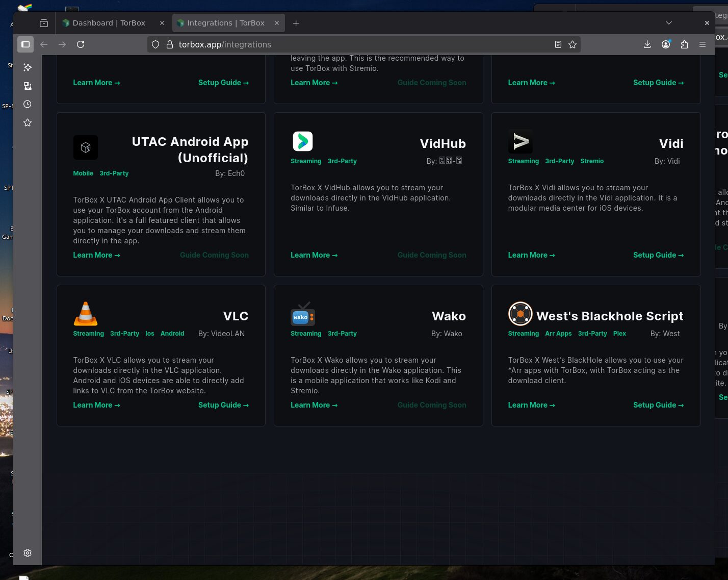Open the downloads icon
The image size is (728, 580).
(647, 44)
